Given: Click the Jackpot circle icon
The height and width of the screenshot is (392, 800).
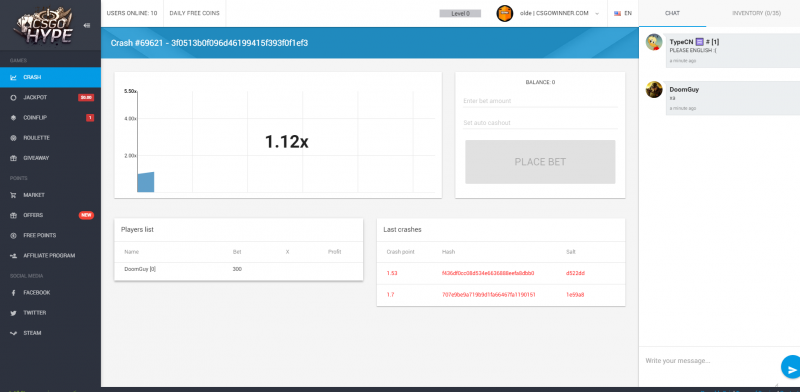Looking at the screenshot, I should [13, 97].
